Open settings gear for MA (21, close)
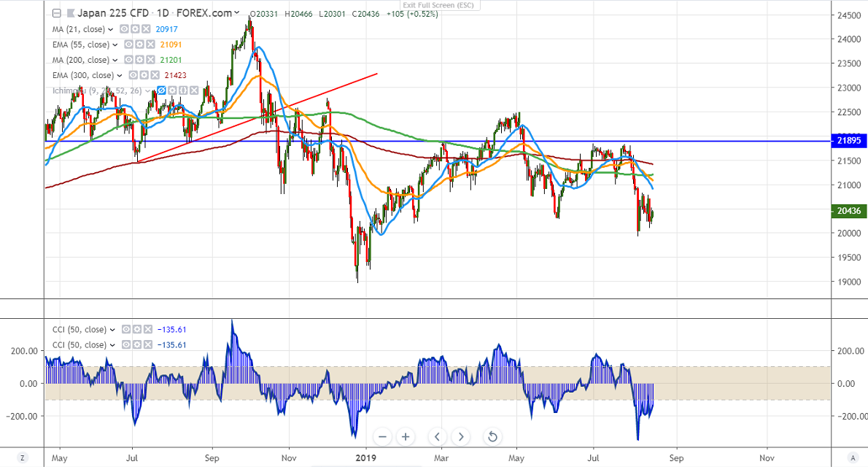The image size is (868, 467). (135, 28)
